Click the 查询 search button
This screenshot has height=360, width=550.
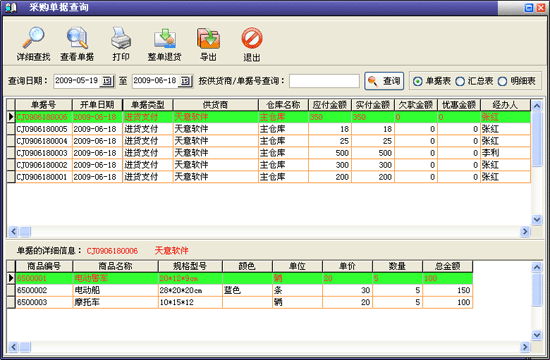tap(384, 81)
